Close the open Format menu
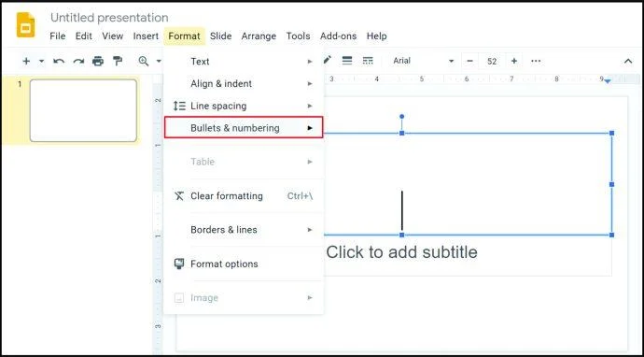The height and width of the screenshot is (357, 644). [184, 36]
